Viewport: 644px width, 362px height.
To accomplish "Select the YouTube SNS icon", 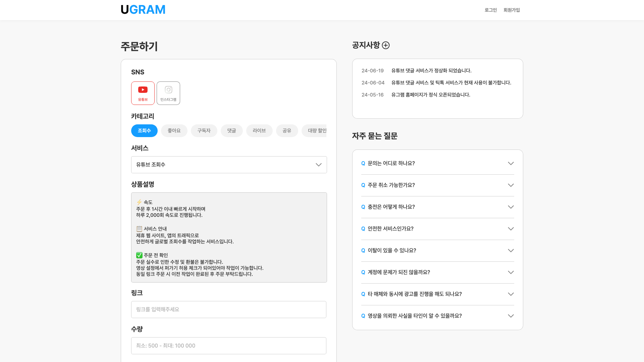I will coord(143,93).
